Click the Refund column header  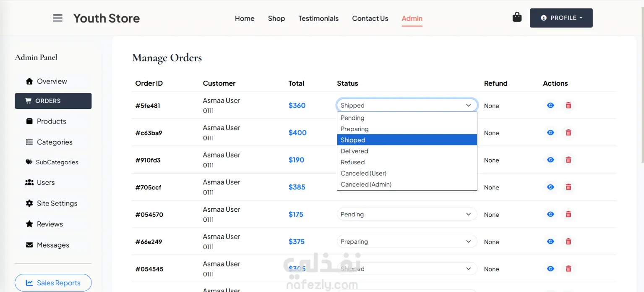pyautogui.click(x=495, y=83)
